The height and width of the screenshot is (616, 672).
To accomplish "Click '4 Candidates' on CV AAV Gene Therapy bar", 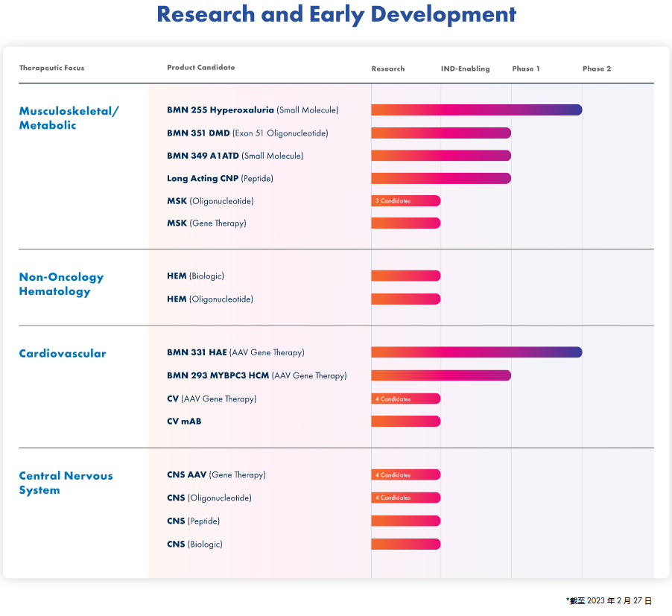I will [x=393, y=399].
